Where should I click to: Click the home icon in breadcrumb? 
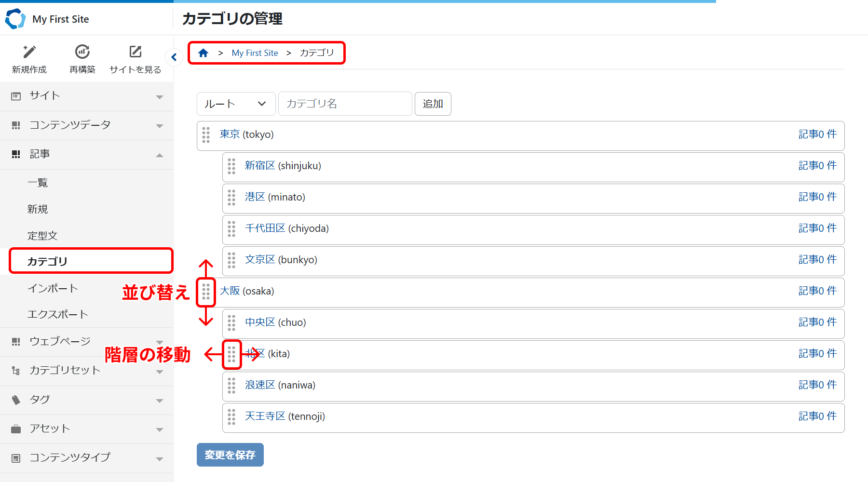[203, 53]
